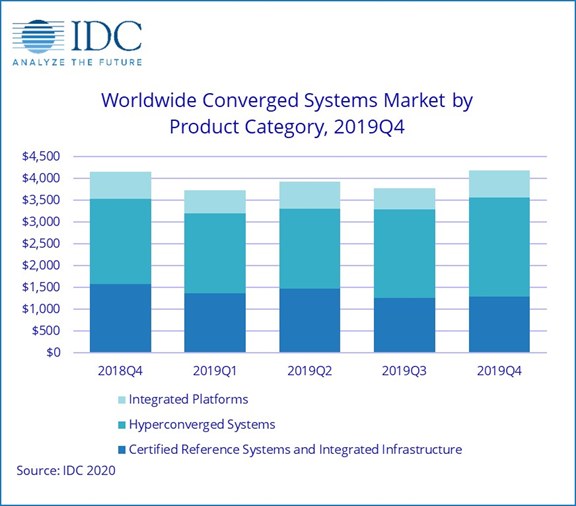
Task: Click the 2019Q4 Hyperconverged Systems bar segment
Action: coord(499,247)
